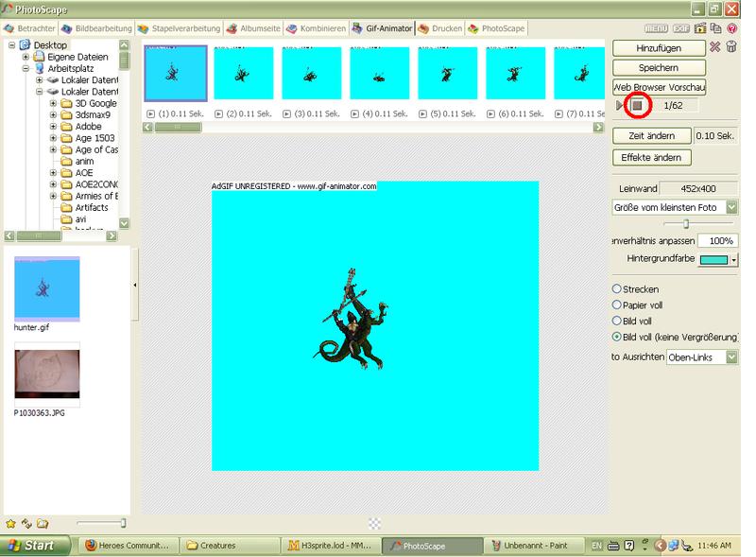Start animation with the play triangle
Screen dimensions: 756x557
(619, 105)
